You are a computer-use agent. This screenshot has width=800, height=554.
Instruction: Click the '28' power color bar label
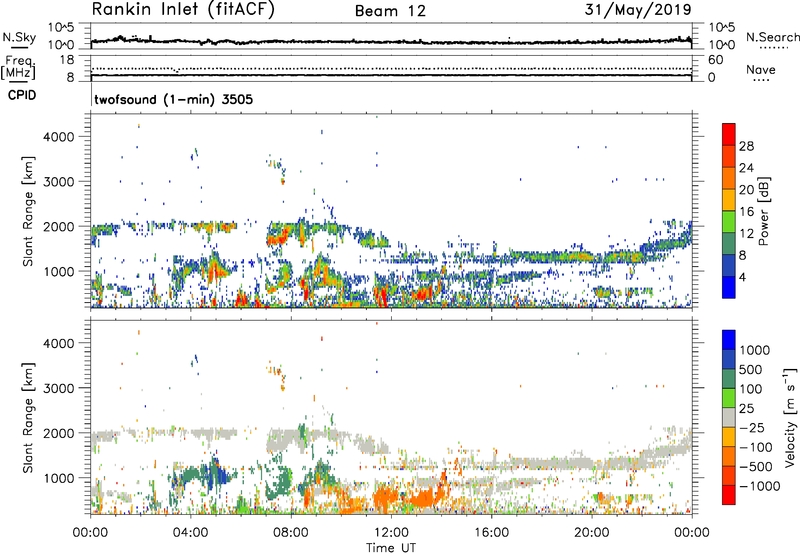pyautogui.click(x=746, y=146)
